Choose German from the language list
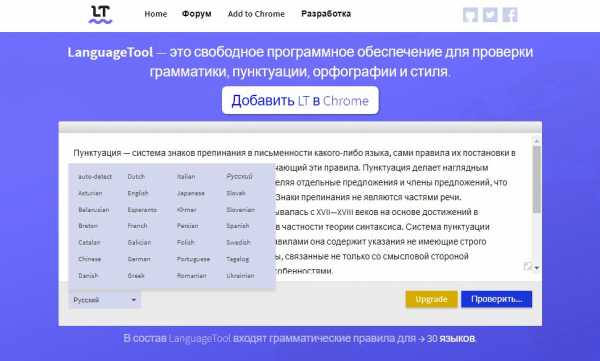The image size is (600, 361). 139,259
